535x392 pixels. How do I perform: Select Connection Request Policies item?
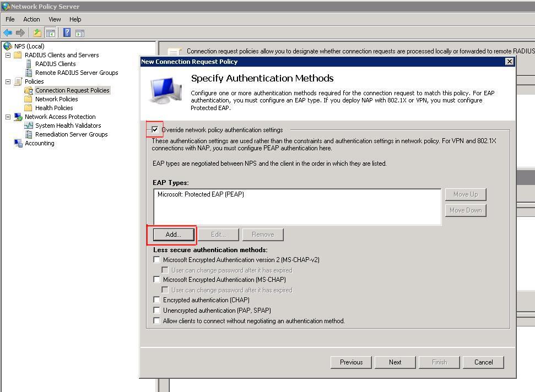tap(72, 90)
